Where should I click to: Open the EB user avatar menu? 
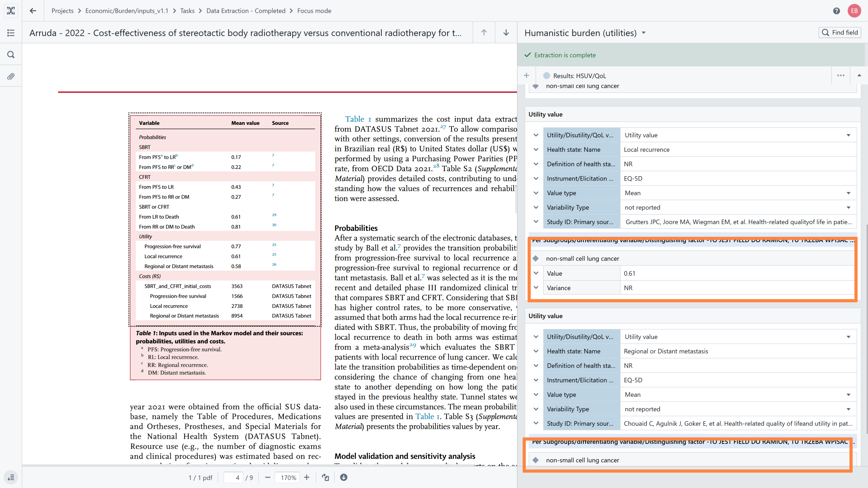[x=854, y=11]
